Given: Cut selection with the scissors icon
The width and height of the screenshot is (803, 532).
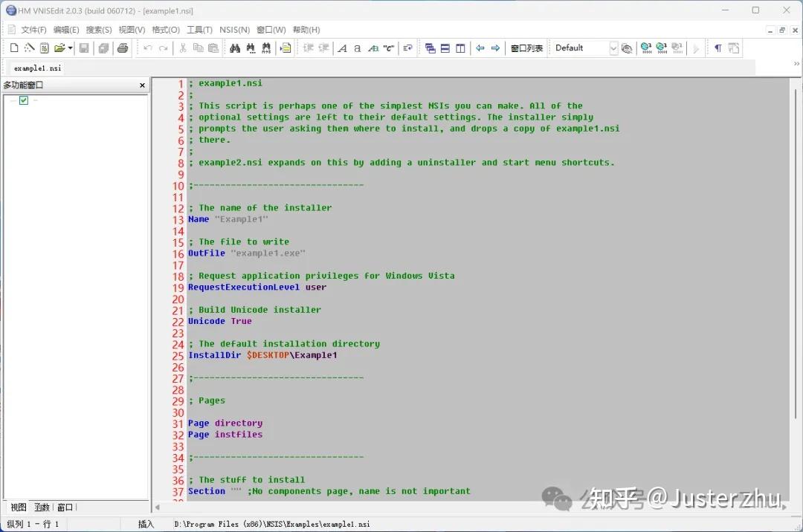Looking at the screenshot, I should tap(183, 48).
